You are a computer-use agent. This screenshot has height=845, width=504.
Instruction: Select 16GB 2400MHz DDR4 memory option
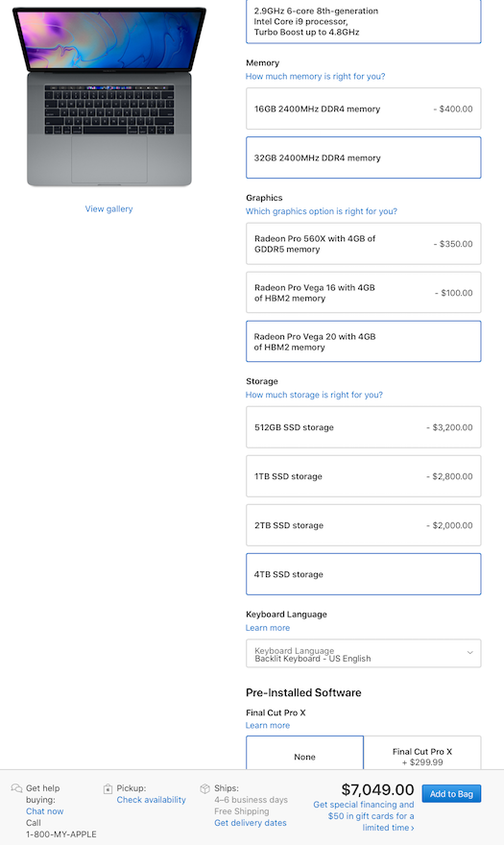point(363,109)
